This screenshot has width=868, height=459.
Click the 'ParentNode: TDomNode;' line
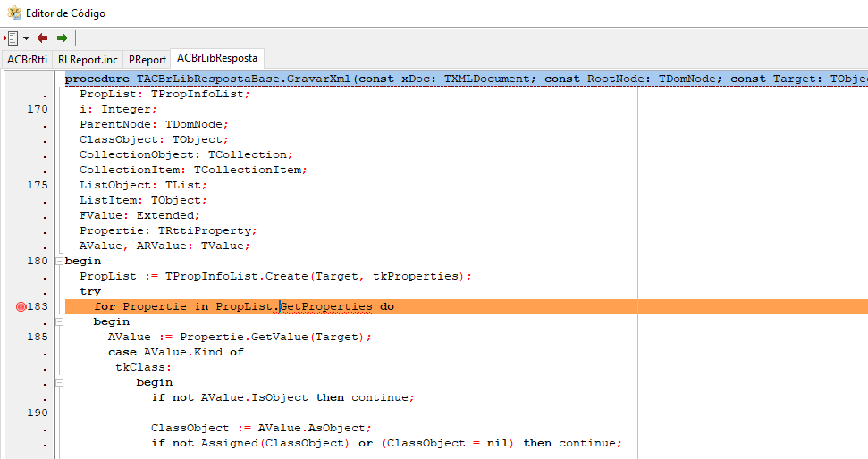click(154, 124)
